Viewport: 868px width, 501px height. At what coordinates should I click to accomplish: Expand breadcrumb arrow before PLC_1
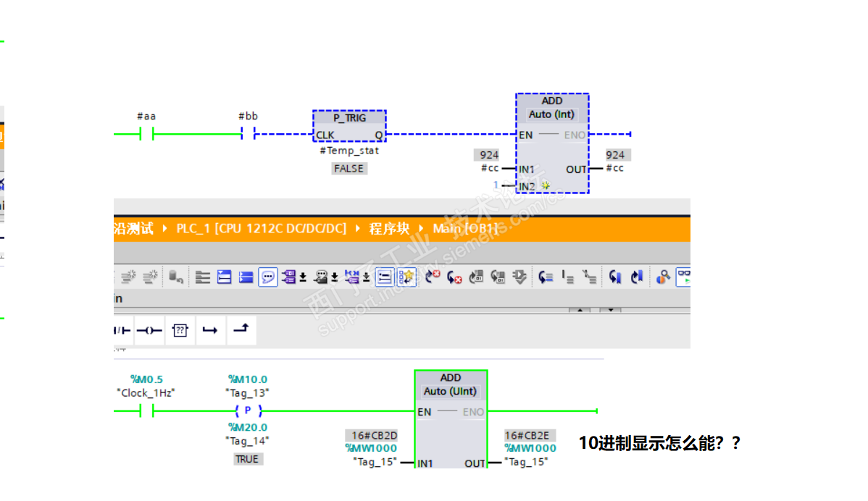point(164,228)
